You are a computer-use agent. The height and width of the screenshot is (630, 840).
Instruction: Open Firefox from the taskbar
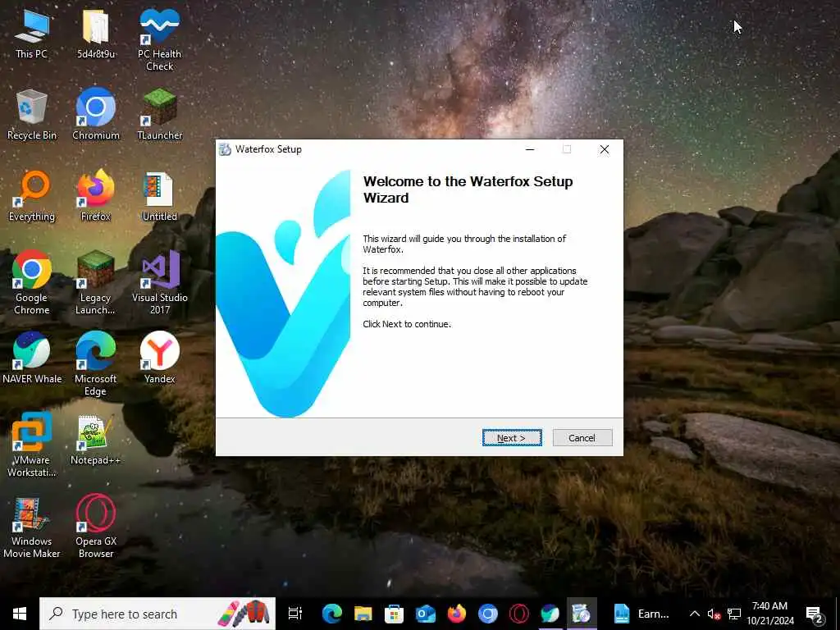456,614
